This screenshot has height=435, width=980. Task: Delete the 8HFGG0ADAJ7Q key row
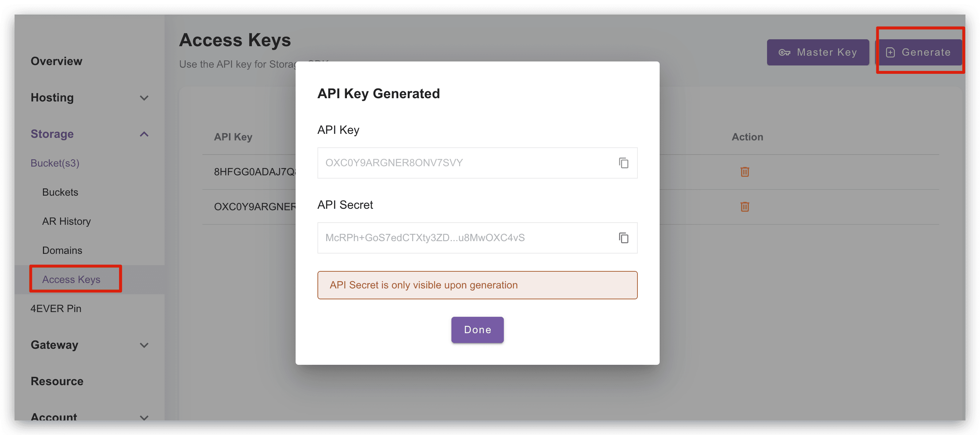tap(744, 172)
